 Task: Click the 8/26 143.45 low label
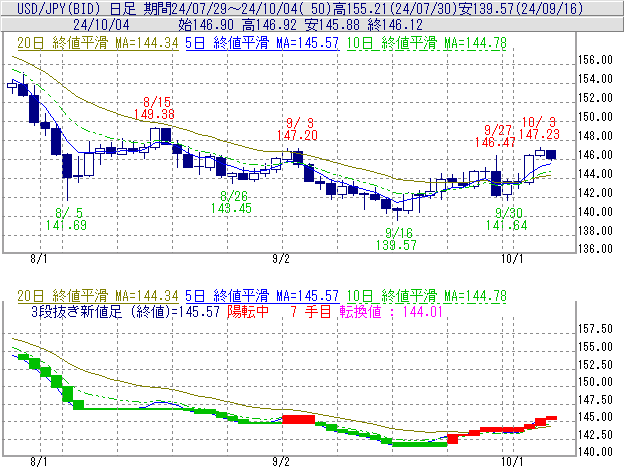231,202
